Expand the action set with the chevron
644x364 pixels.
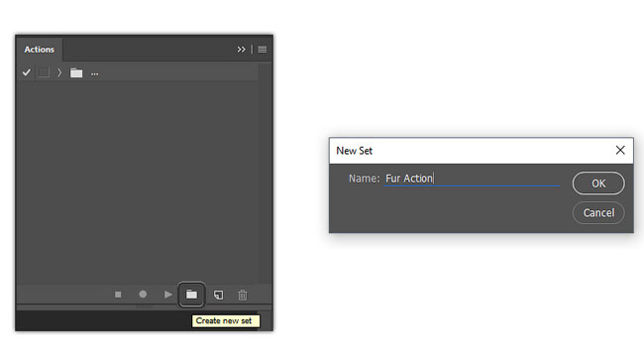tap(59, 72)
